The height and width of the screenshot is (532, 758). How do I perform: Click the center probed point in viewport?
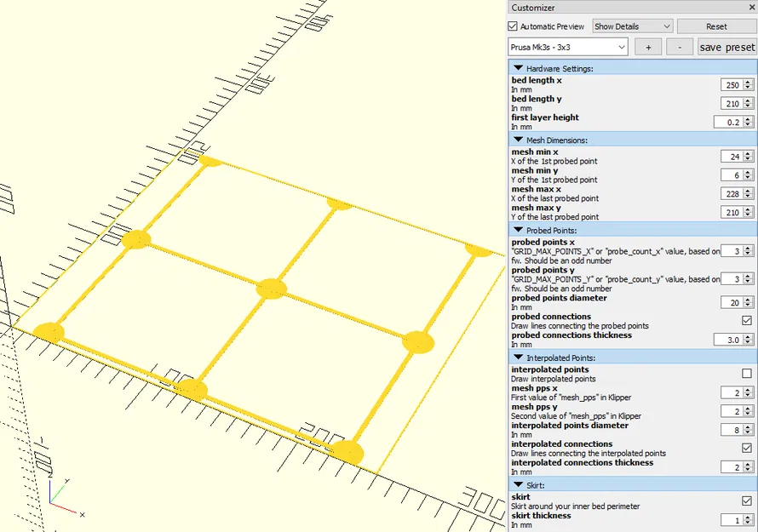271,289
